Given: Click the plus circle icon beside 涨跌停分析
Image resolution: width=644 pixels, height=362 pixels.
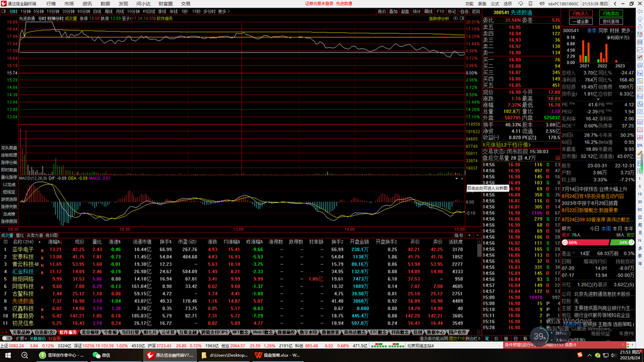Looking at the screenshot, I should (x=455, y=18).
